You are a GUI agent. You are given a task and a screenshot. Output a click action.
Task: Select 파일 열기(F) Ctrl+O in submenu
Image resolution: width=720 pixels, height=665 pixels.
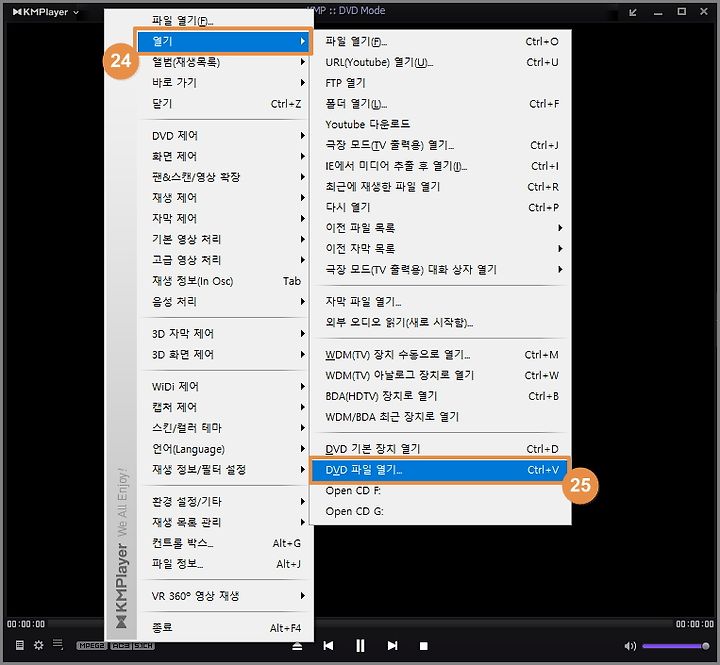pos(442,41)
